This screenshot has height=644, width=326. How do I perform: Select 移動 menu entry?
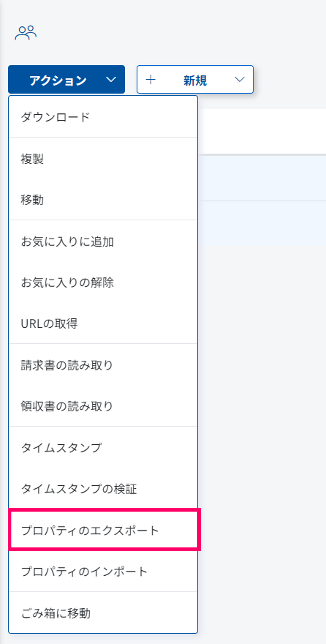tap(32, 200)
